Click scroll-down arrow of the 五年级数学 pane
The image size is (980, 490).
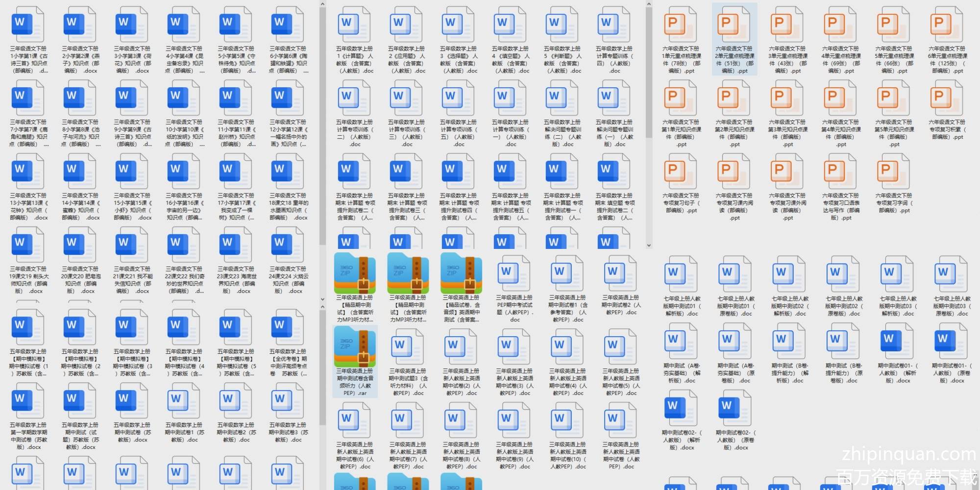649,245
